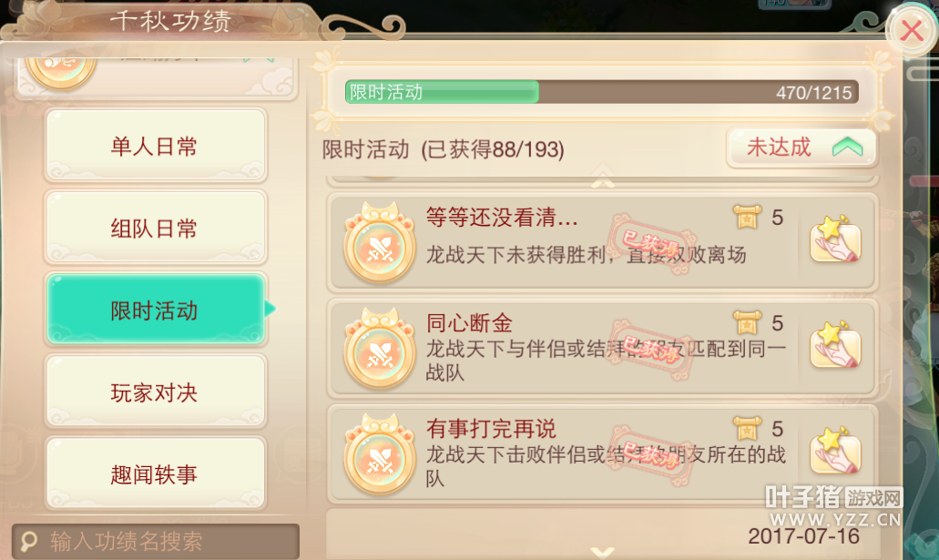Image resolution: width=939 pixels, height=560 pixels.
Task: Open the 未达成 filter dropdown
Action: tap(801, 148)
